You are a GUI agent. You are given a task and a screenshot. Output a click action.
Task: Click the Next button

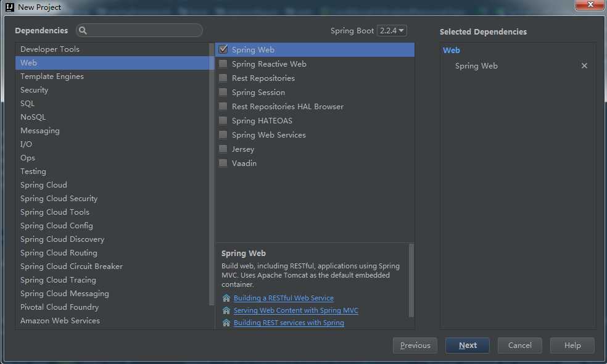pos(468,345)
